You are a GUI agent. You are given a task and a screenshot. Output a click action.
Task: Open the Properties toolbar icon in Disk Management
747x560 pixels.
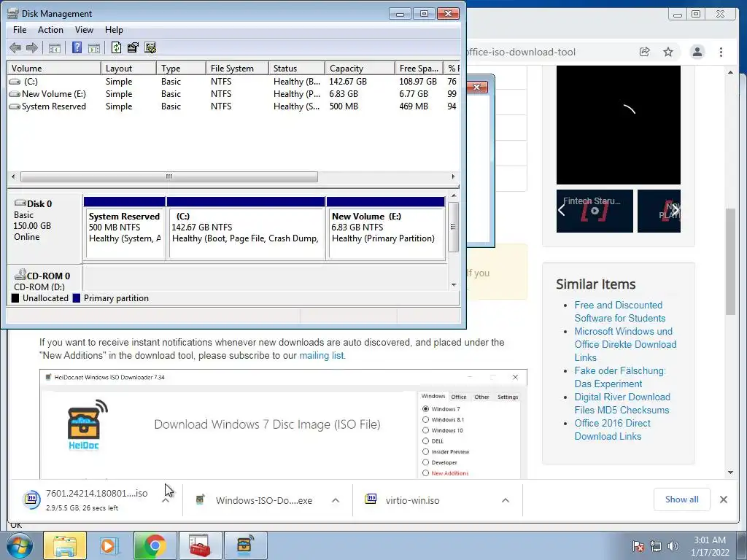click(133, 47)
